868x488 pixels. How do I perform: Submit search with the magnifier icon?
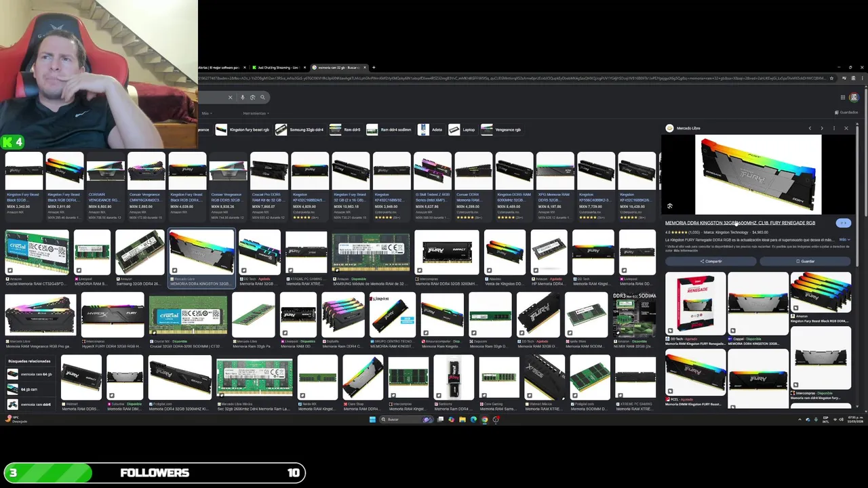[x=262, y=97]
